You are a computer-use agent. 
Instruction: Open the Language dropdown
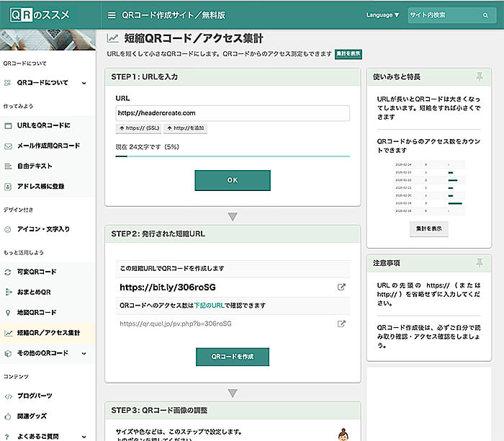tap(382, 15)
